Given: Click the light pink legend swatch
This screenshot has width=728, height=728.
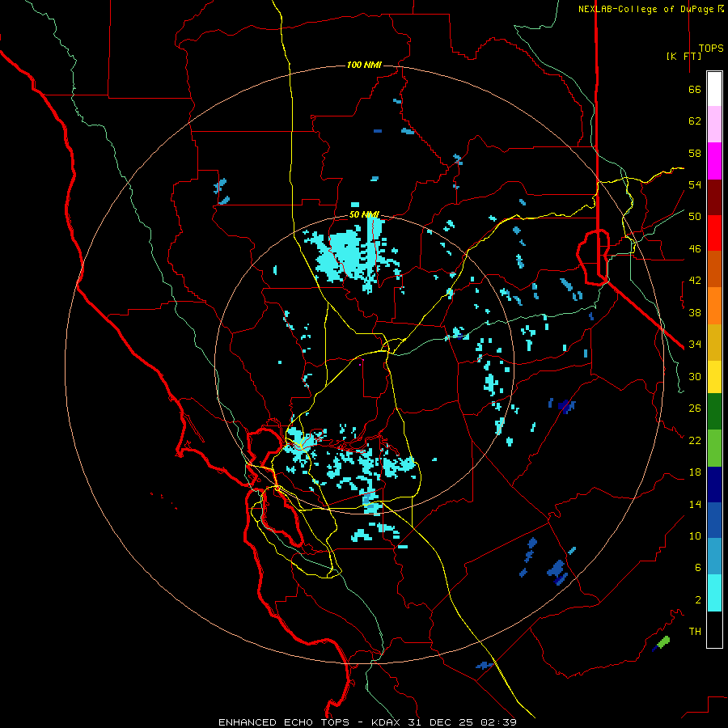Looking at the screenshot, I should pyautogui.click(x=714, y=124).
